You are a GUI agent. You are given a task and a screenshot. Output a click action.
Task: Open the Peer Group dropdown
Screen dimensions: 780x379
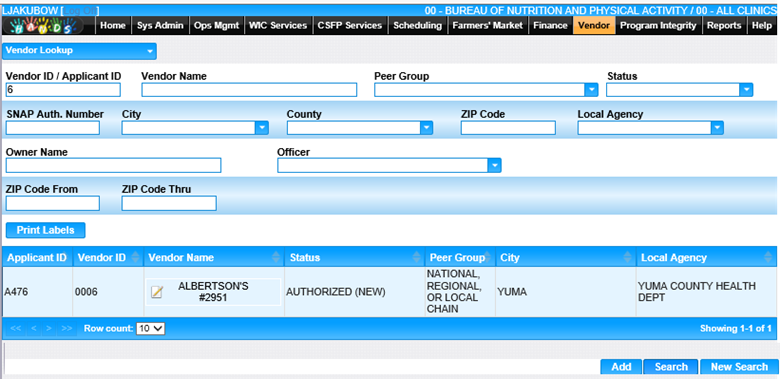tap(591, 90)
